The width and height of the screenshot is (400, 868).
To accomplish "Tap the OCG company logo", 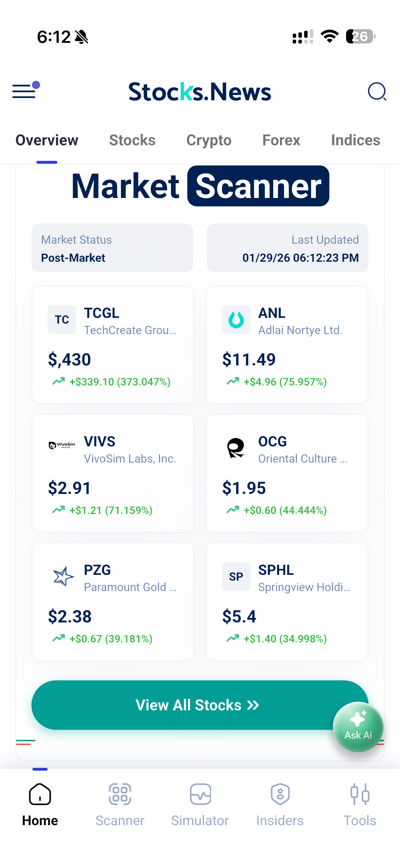I will [x=236, y=448].
